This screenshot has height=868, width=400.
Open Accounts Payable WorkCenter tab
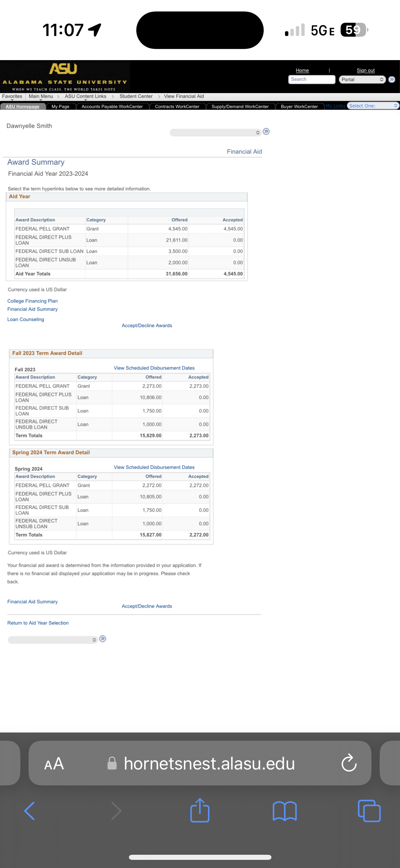[112, 106]
